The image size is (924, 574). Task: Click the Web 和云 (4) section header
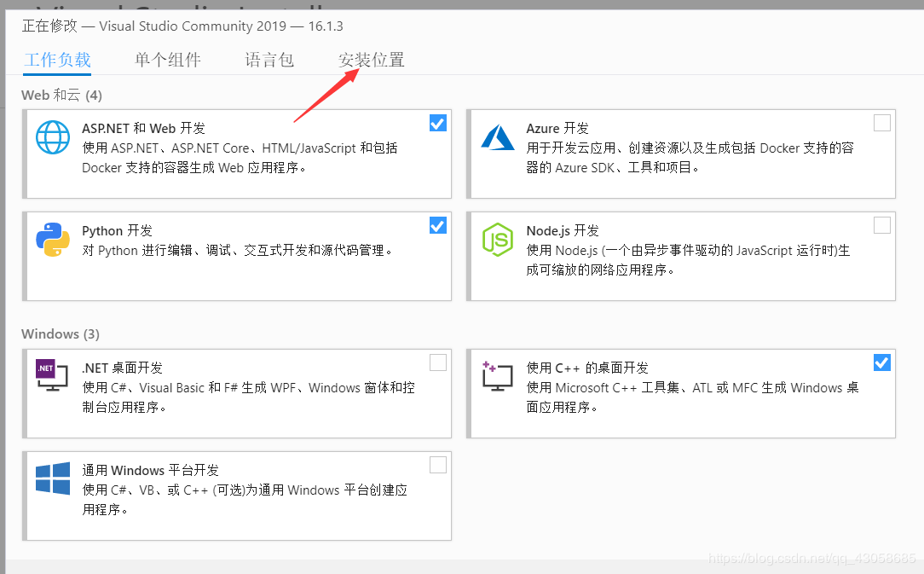(61, 95)
